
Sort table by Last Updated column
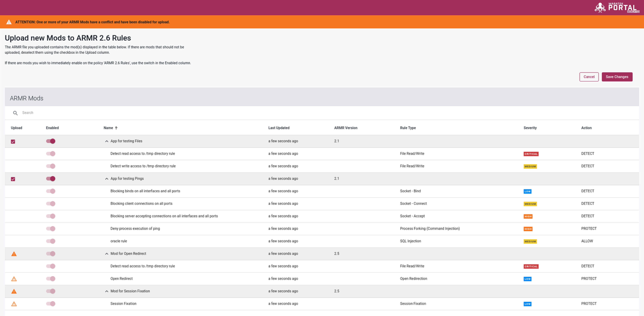click(x=279, y=128)
